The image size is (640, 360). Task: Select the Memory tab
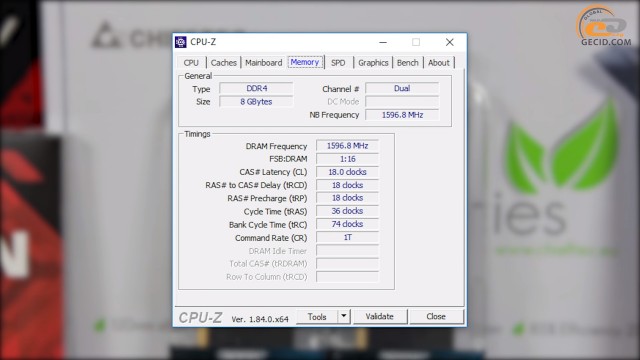[x=305, y=62]
